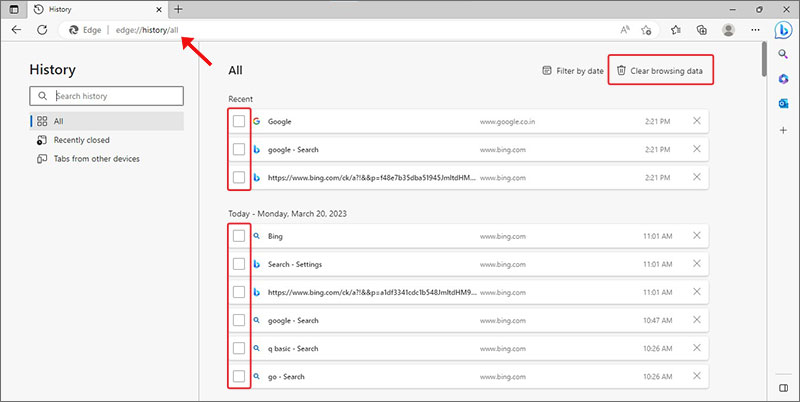Add a sidebar app with plus button
This screenshot has height=402, width=800.
pos(784,130)
